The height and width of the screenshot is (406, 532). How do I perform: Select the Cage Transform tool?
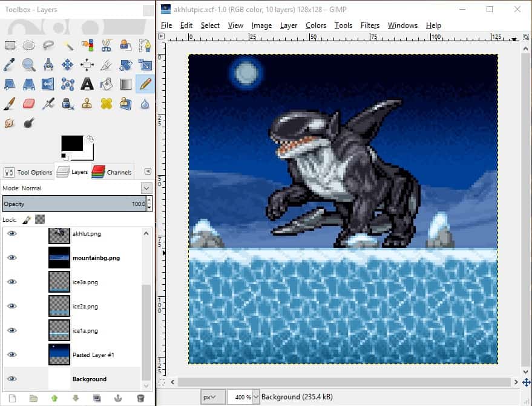[68, 84]
